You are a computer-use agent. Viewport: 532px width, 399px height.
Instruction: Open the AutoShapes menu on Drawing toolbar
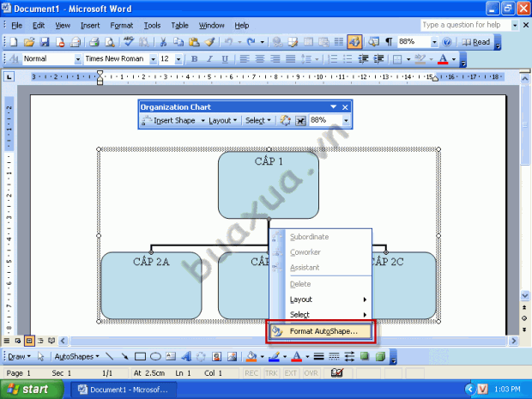click(76, 357)
